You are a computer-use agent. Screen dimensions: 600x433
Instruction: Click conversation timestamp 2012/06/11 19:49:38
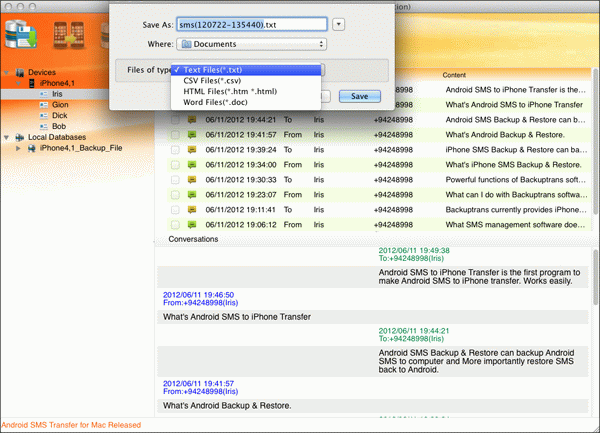[414, 251]
